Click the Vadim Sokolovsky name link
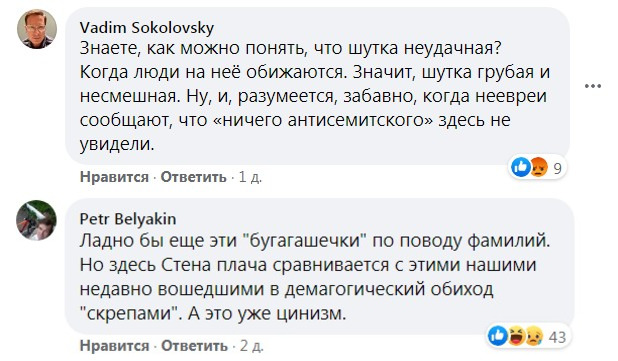The height and width of the screenshot is (361, 618). click(x=147, y=28)
